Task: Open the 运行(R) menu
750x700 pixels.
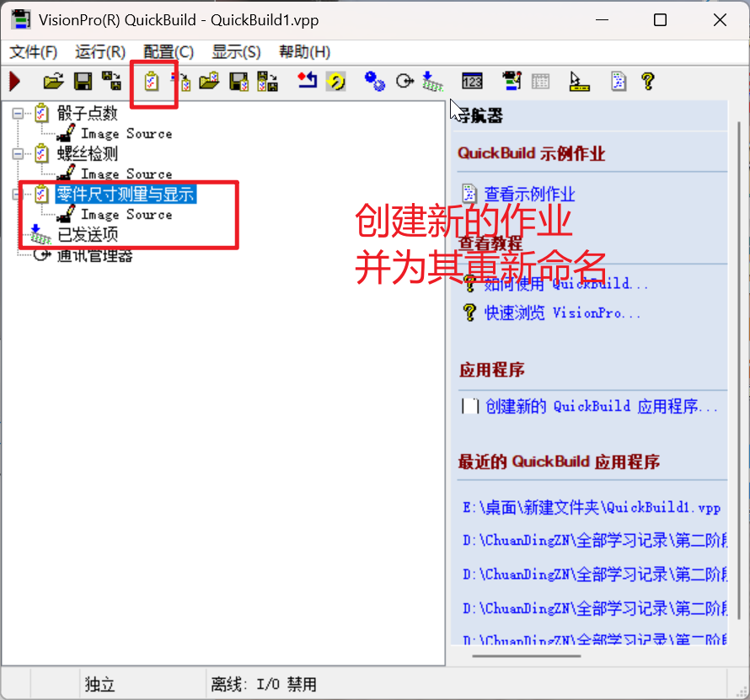Action: click(x=100, y=51)
